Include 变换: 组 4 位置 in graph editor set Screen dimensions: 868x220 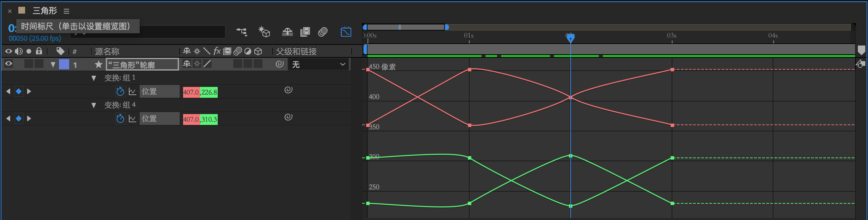[132, 118]
